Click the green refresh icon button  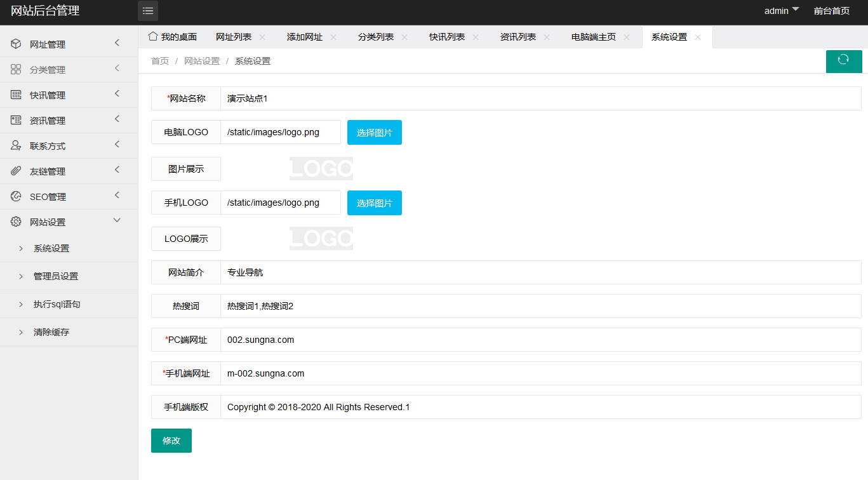pos(843,60)
